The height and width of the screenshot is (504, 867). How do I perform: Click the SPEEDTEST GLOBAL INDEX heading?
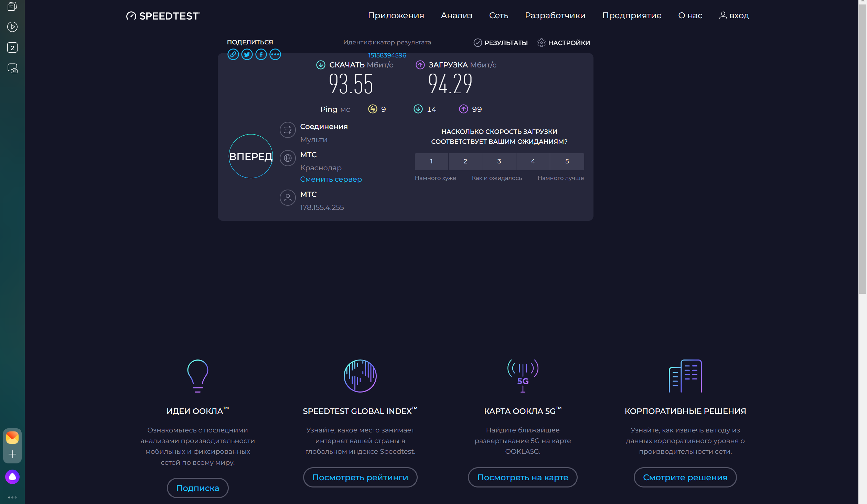coord(360,411)
